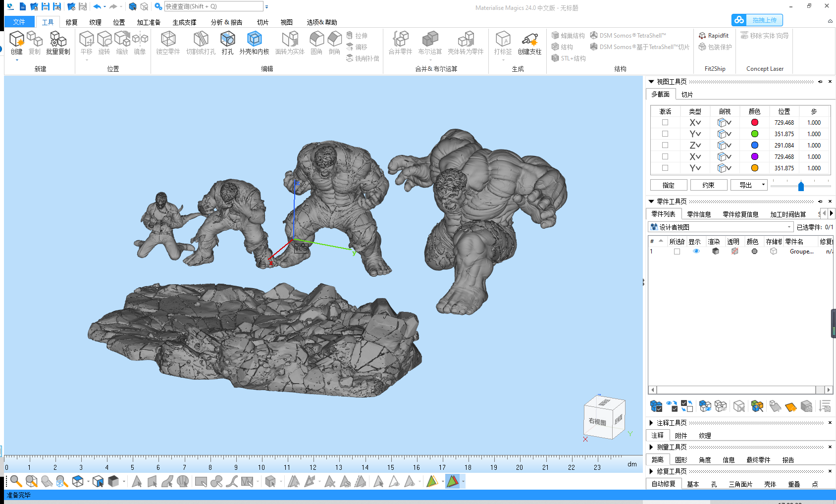Enable the first Y section checkbox row
The width and height of the screenshot is (836, 504).
click(665, 134)
